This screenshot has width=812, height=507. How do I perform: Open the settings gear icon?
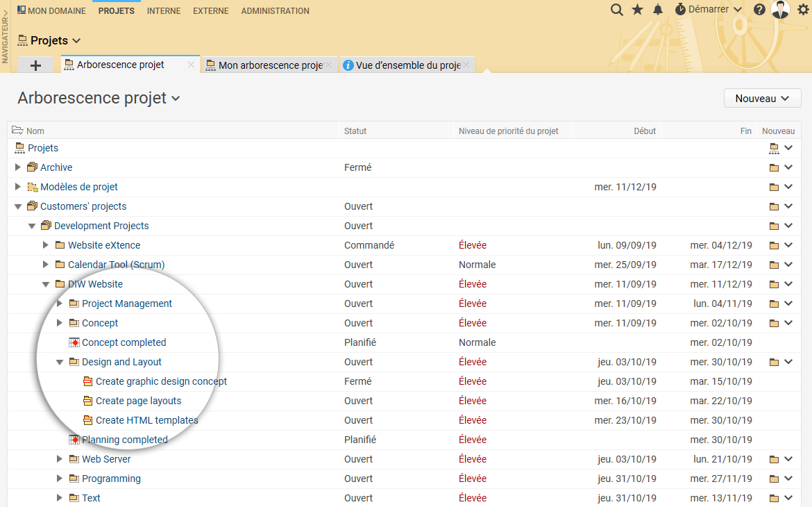click(x=803, y=10)
